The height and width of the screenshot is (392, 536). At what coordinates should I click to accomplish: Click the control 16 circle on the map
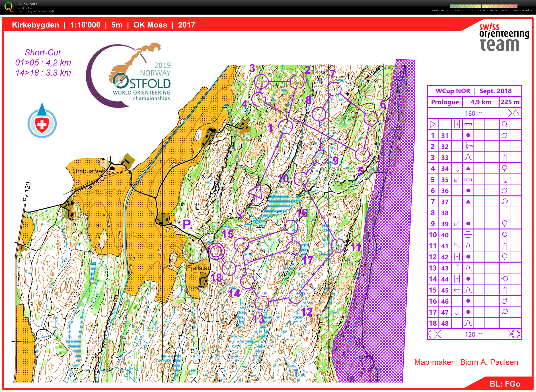coord(291,227)
